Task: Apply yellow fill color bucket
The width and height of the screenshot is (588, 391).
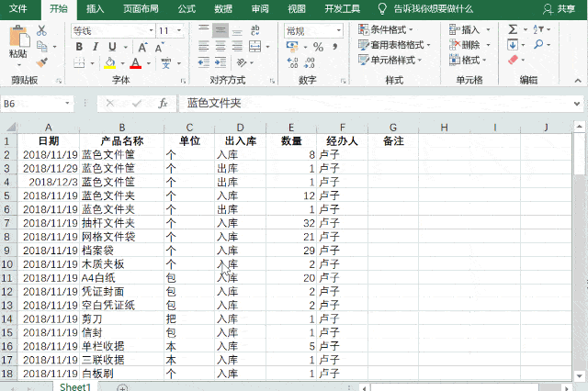Action: 109,62
